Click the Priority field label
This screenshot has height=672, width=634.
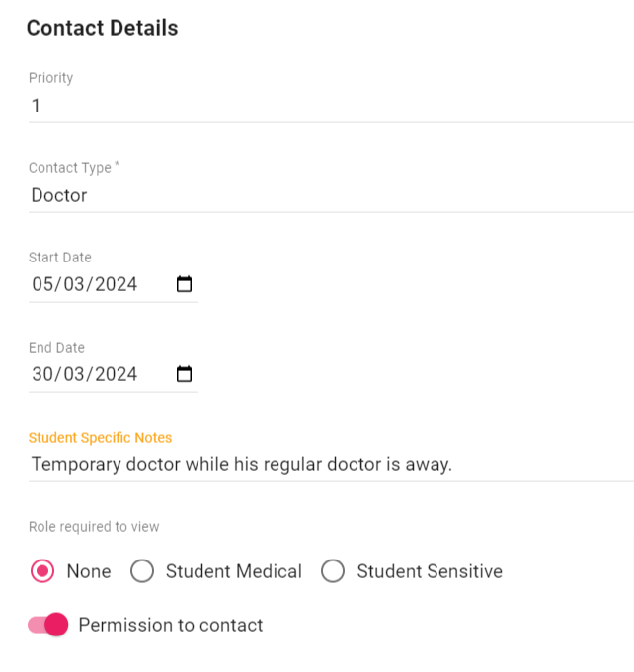pos(50,78)
